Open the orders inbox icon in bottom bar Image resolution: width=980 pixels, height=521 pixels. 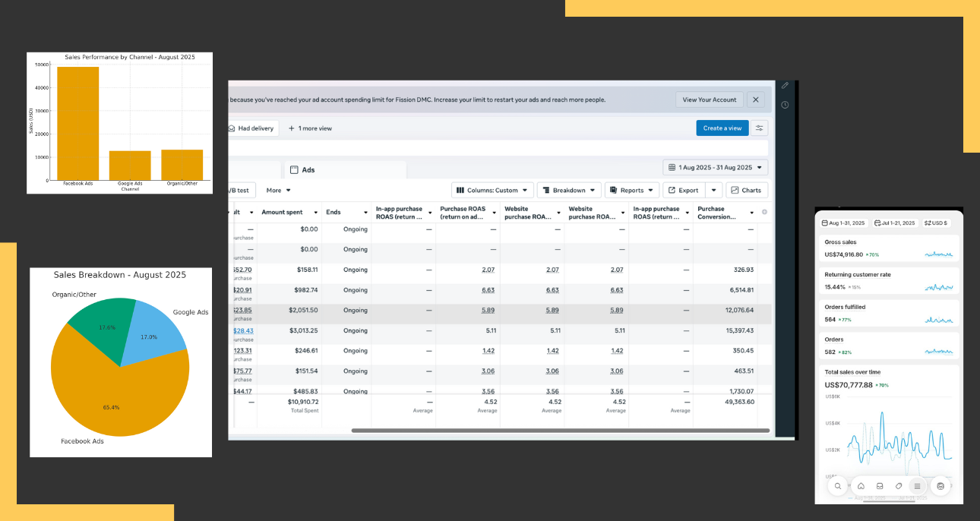click(x=880, y=486)
